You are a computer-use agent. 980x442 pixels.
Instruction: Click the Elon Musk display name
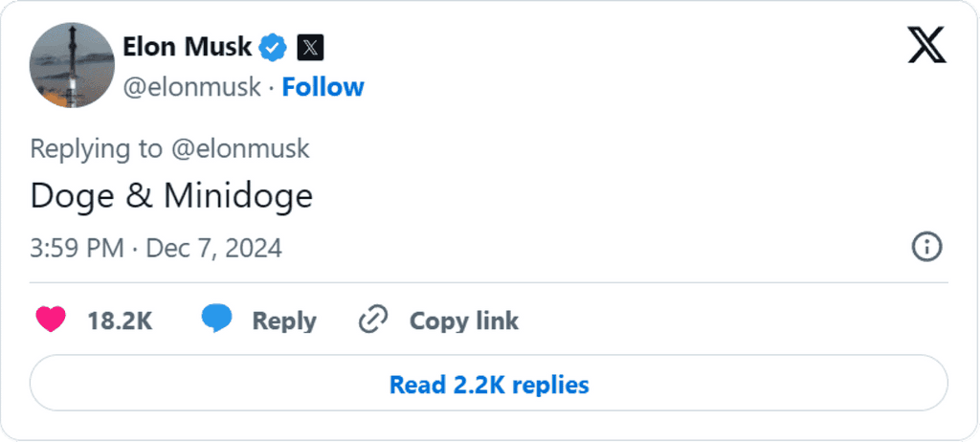(187, 47)
